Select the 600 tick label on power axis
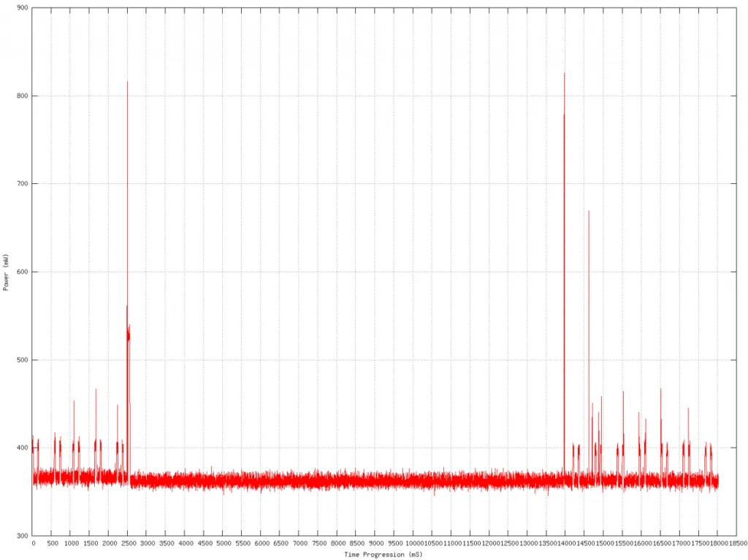Screen dimensions: 748x560 [x=22, y=272]
